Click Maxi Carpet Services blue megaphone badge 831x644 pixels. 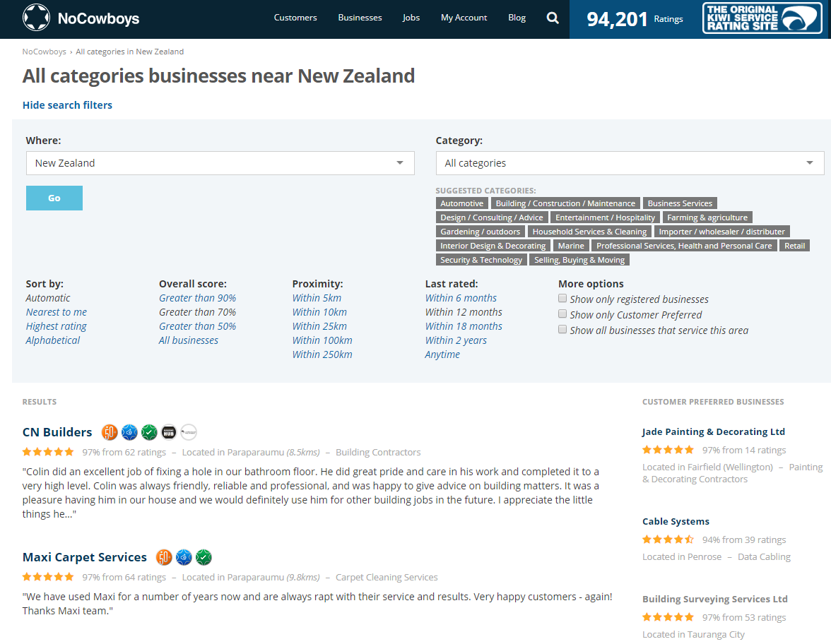(184, 557)
